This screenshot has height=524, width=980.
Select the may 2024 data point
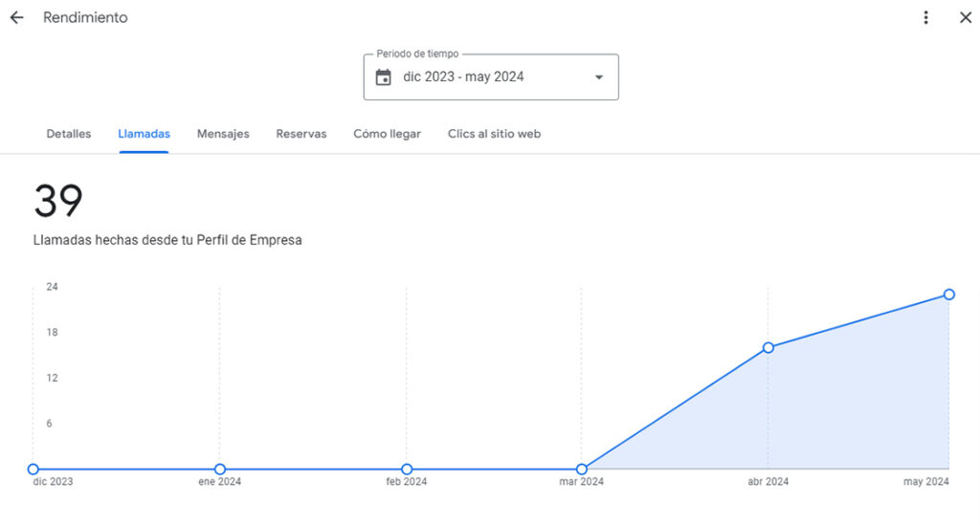pos(949,295)
